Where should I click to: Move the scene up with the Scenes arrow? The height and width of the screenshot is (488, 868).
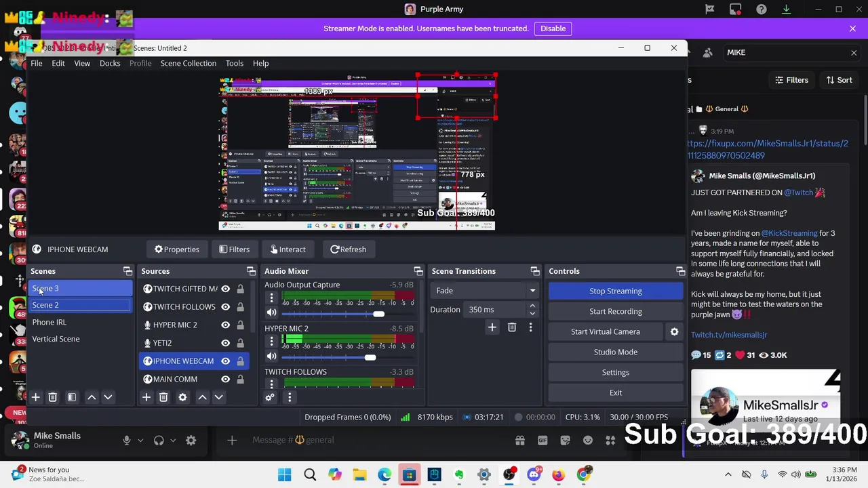[x=92, y=397]
